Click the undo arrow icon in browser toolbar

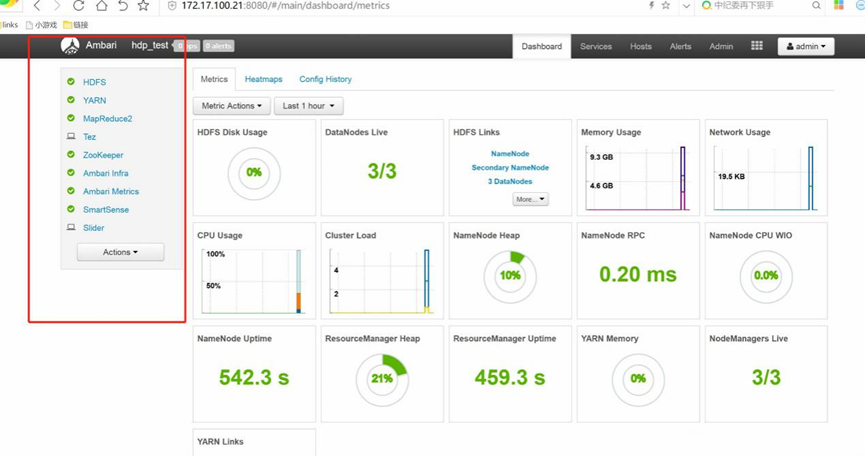122,6
